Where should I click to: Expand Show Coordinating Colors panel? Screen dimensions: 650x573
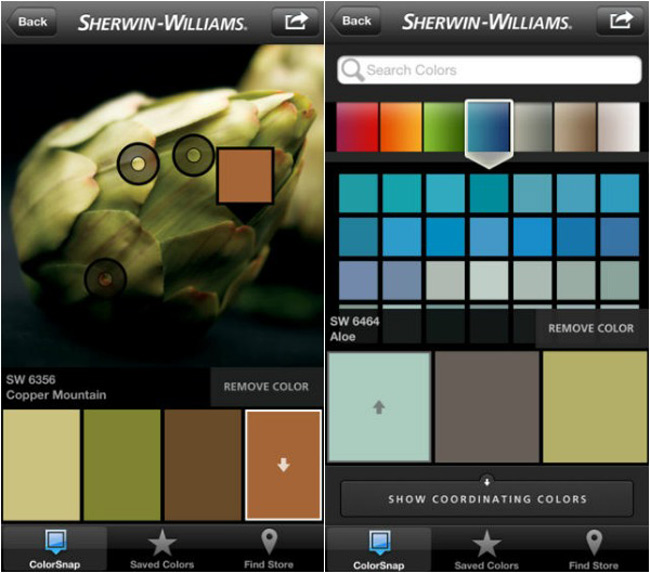click(x=487, y=498)
